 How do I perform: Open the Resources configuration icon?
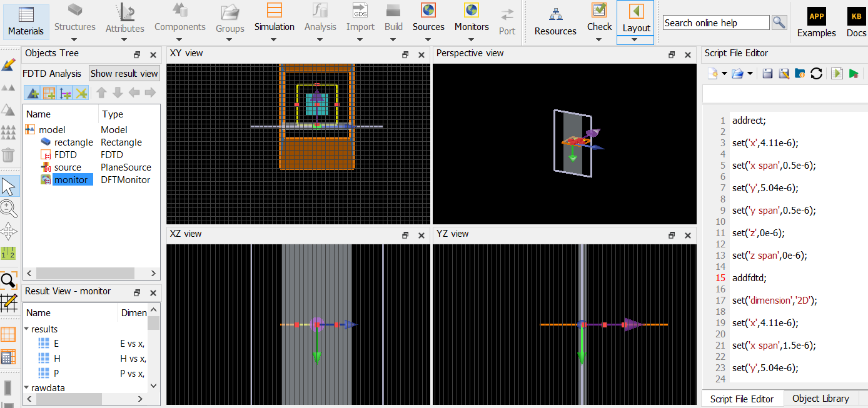555,14
